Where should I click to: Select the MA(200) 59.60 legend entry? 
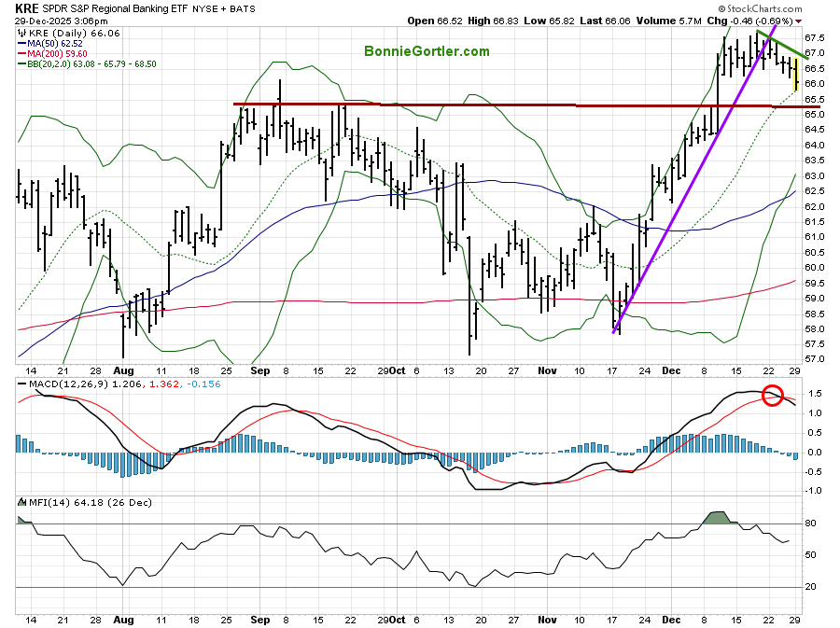[57, 53]
